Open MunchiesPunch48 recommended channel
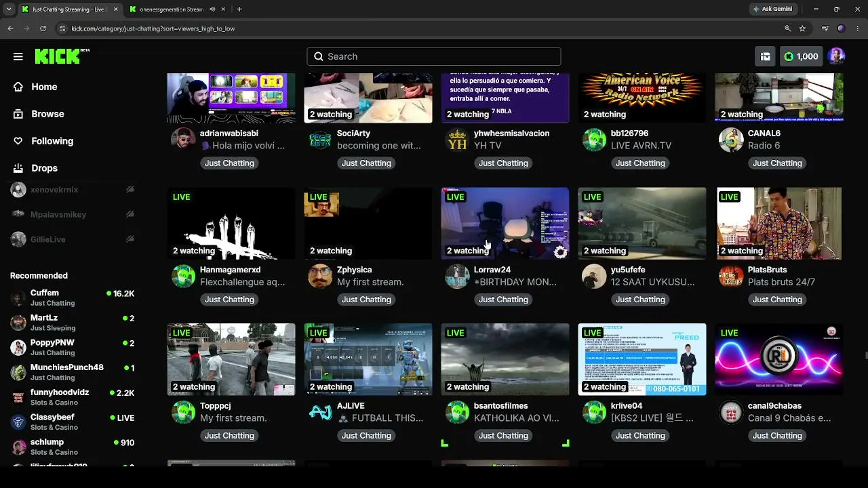868x488 pixels. click(73, 372)
